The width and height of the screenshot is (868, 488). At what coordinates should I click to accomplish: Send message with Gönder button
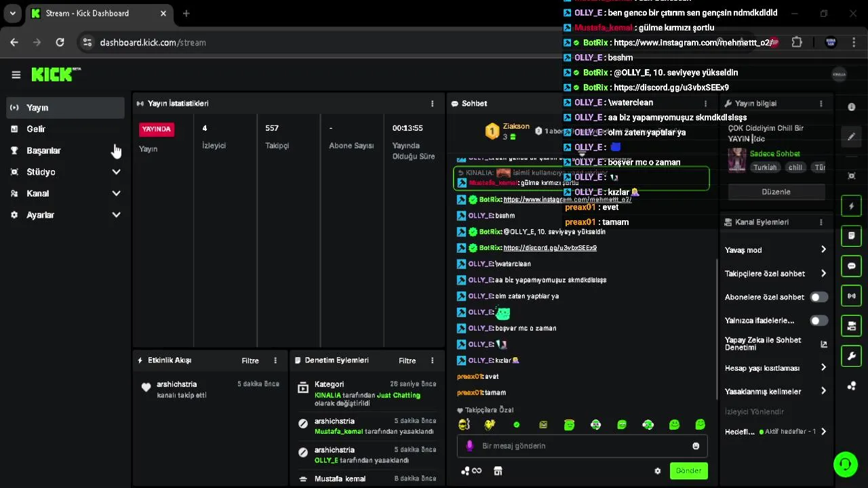688,471
